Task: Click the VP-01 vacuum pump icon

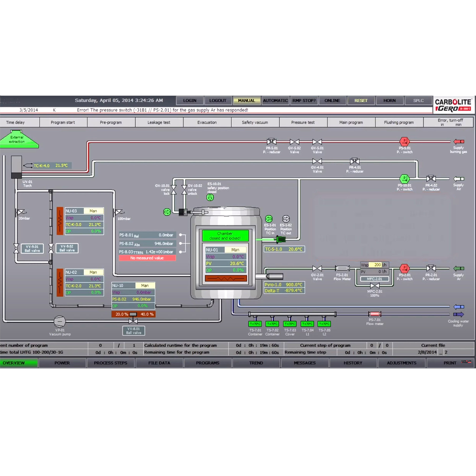Action: [x=60, y=321]
